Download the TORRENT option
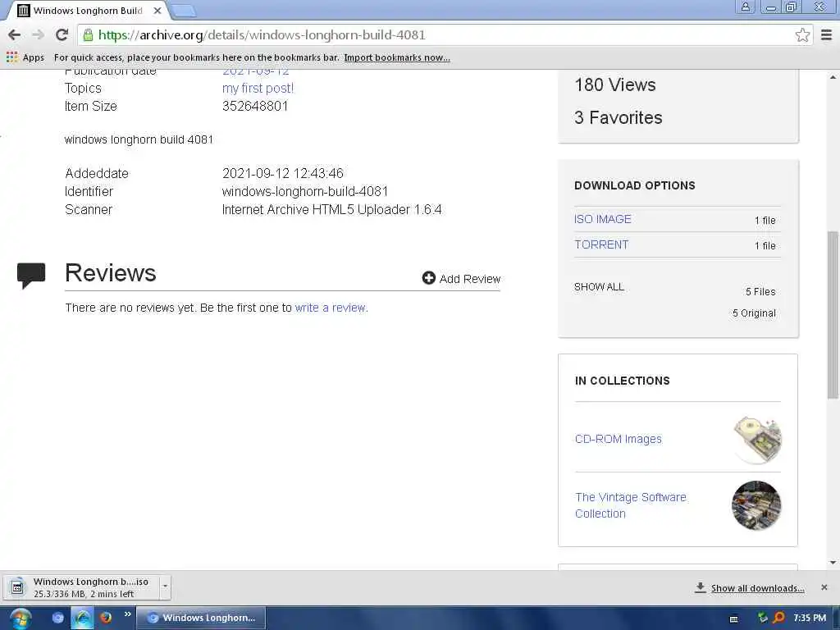 click(x=601, y=244)
